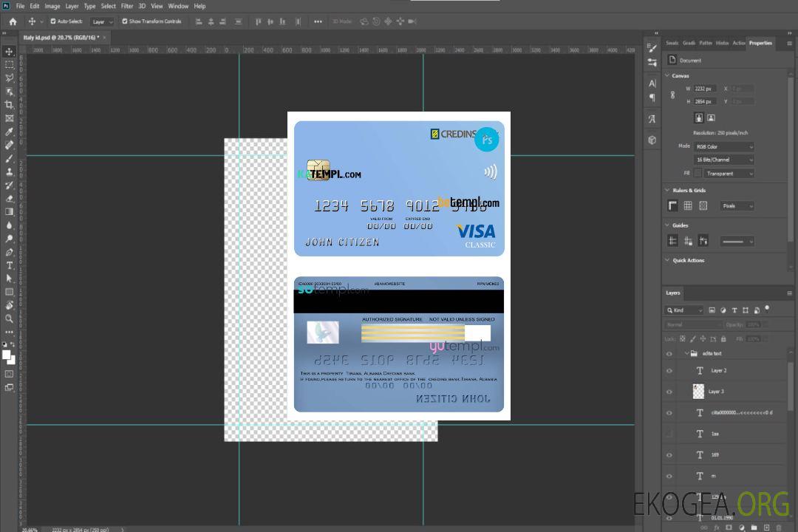Open the Window menu

(x=178, y=6)
